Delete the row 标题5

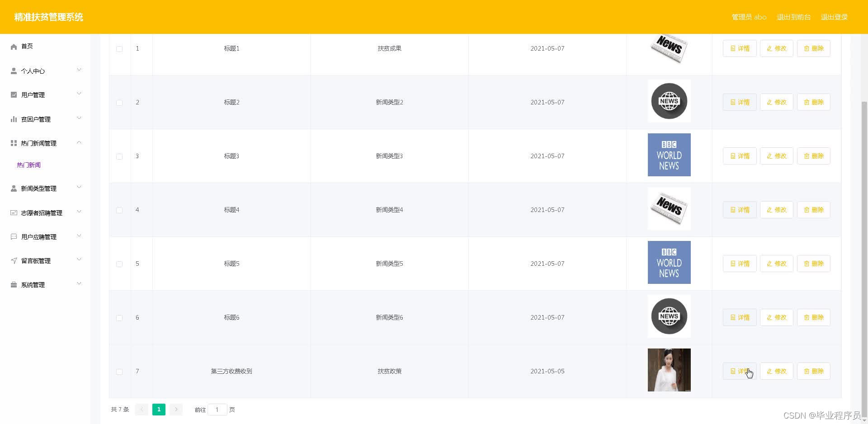[x=813, y=264]
